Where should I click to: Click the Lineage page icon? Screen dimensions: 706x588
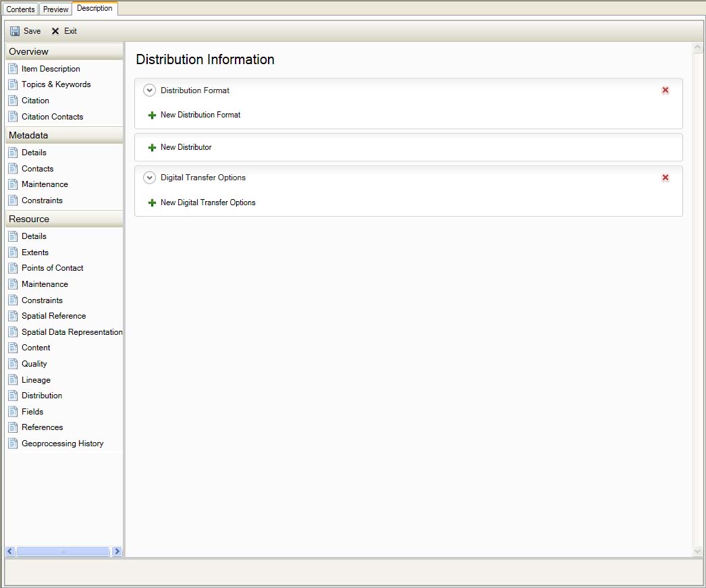13,379
